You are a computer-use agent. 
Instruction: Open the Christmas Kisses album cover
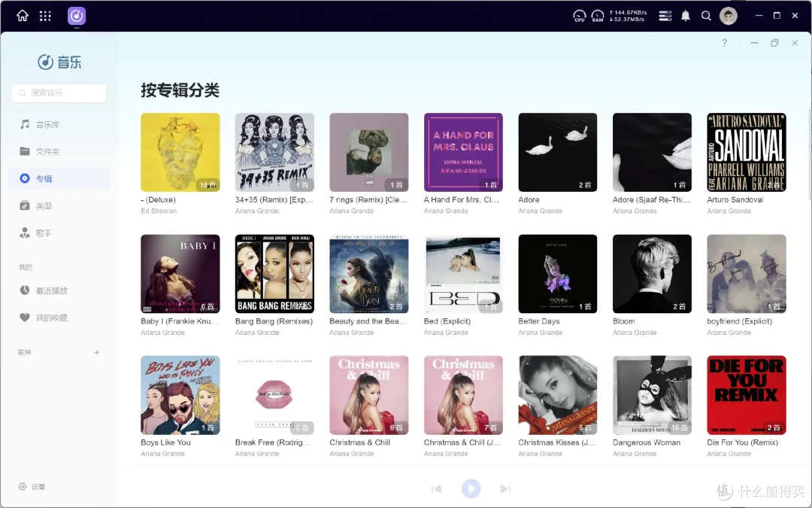[x=558, y=395]
